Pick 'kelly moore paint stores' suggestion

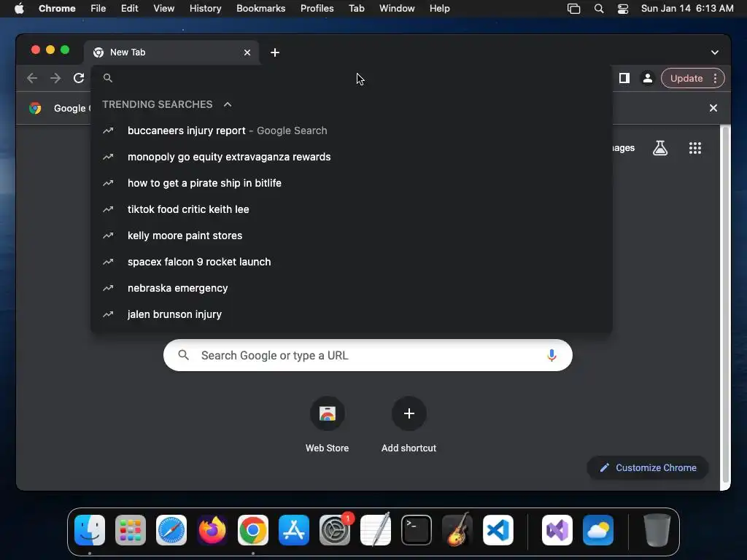click(352, 236)
